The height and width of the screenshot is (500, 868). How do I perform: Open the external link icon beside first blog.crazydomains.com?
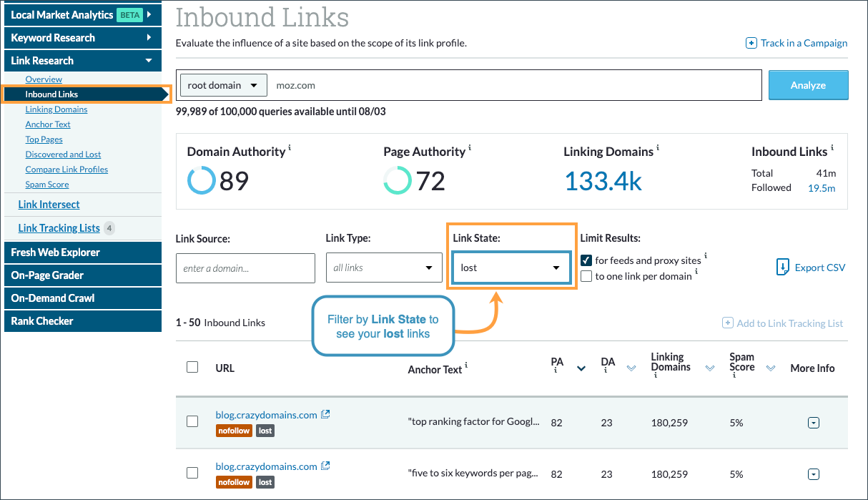point(326,413)
